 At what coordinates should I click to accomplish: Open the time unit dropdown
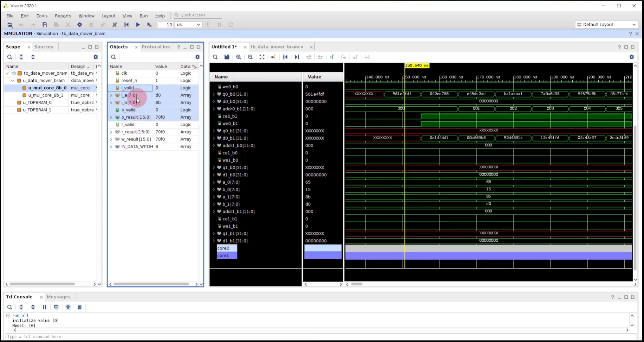pyautogui.click(x=188, y=25)
